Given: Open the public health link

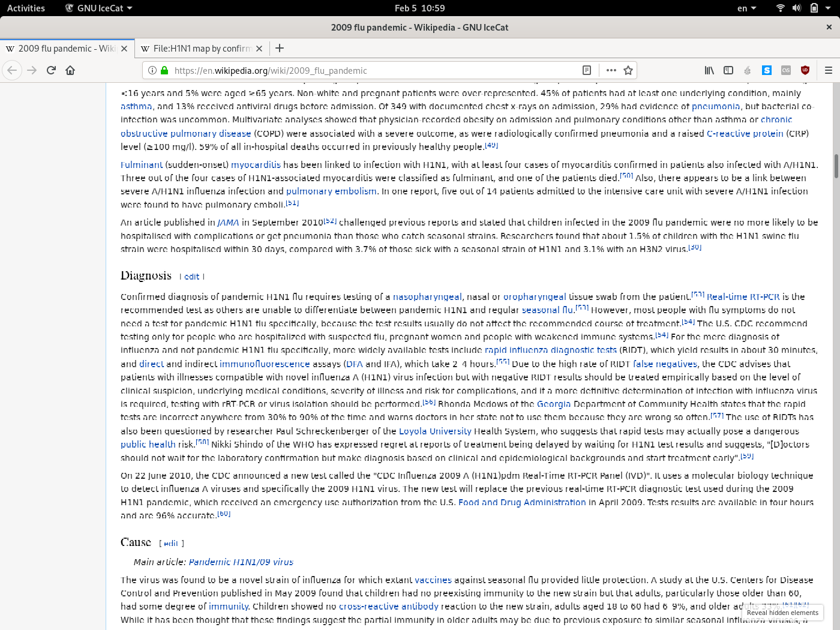Looking at the screenshot, I should [148, 444].
